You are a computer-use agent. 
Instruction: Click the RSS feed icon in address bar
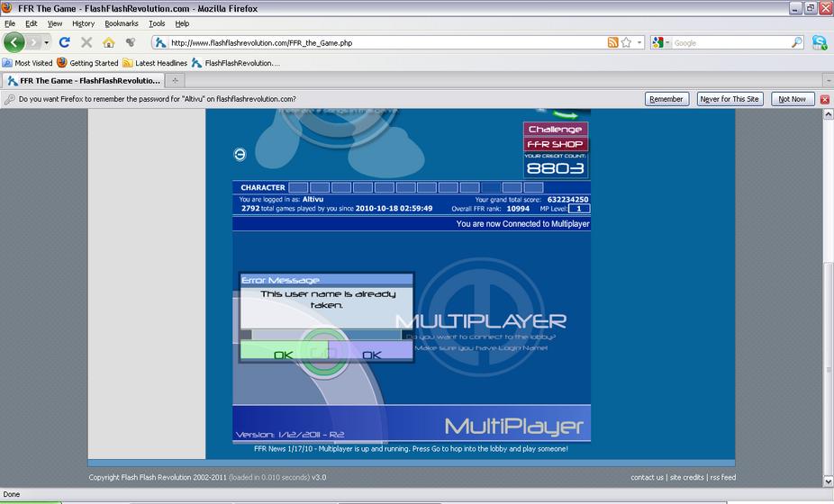coord(612,42)
